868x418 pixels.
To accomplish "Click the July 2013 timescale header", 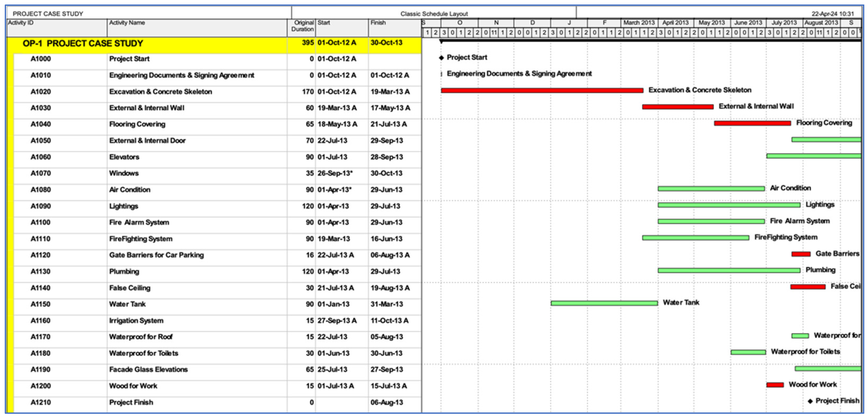I will [784, 23].
